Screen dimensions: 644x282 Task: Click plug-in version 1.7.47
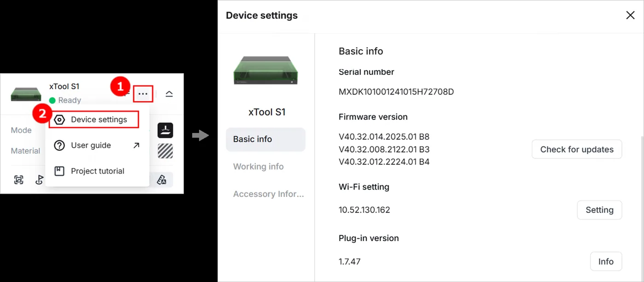click(350, 261)
